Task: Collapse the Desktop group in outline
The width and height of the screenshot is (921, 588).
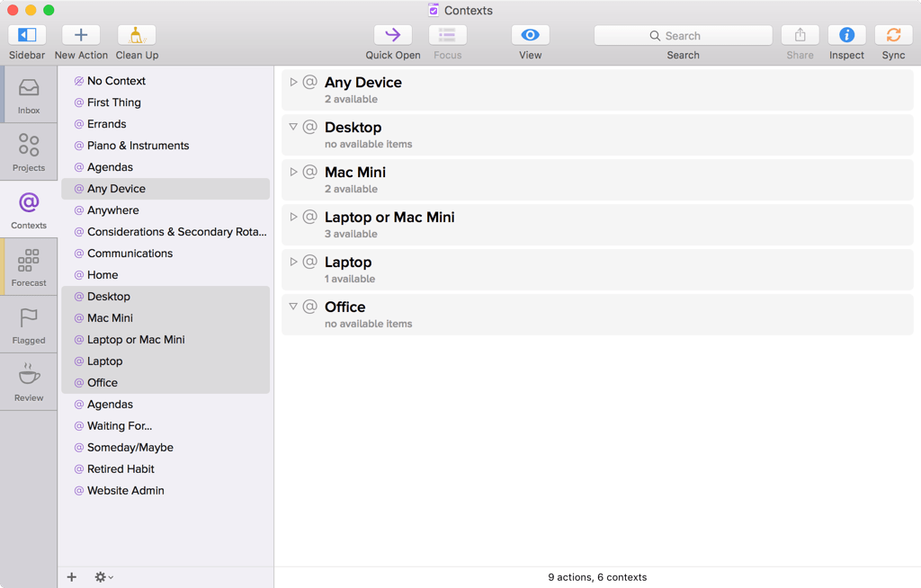Action: pyautogui.click(x=293, y=127)
